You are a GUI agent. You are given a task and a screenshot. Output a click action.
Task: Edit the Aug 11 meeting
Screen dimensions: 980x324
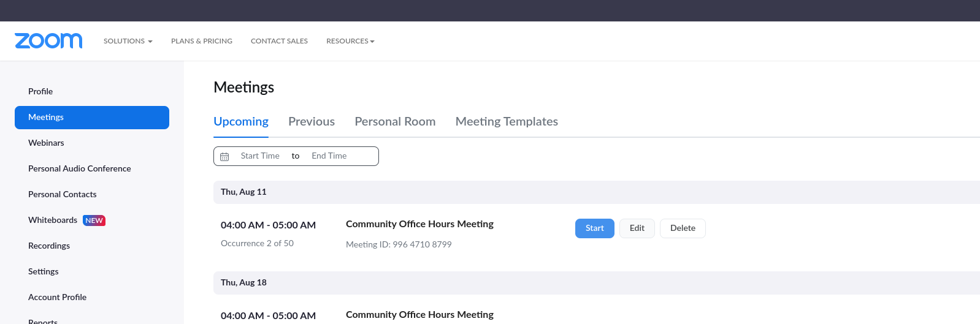pyautogui.click(x=637, y=228)
